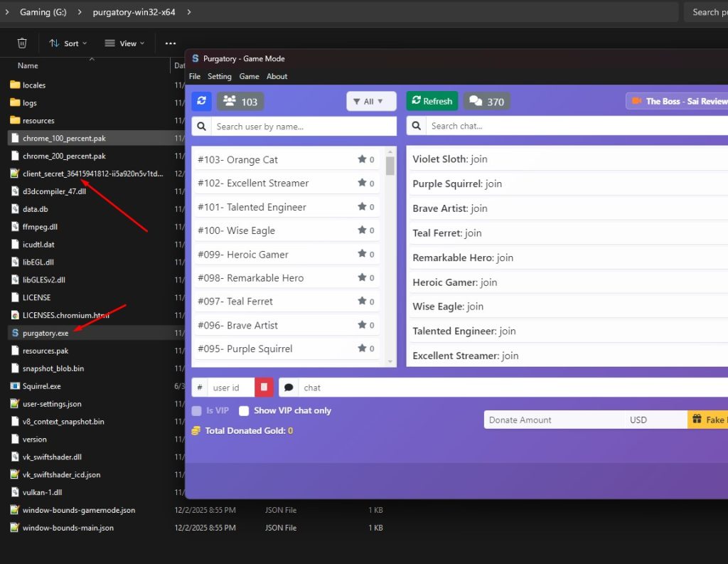
Task: Click the users count badge showing 103
Action: [x=240, y=102]
